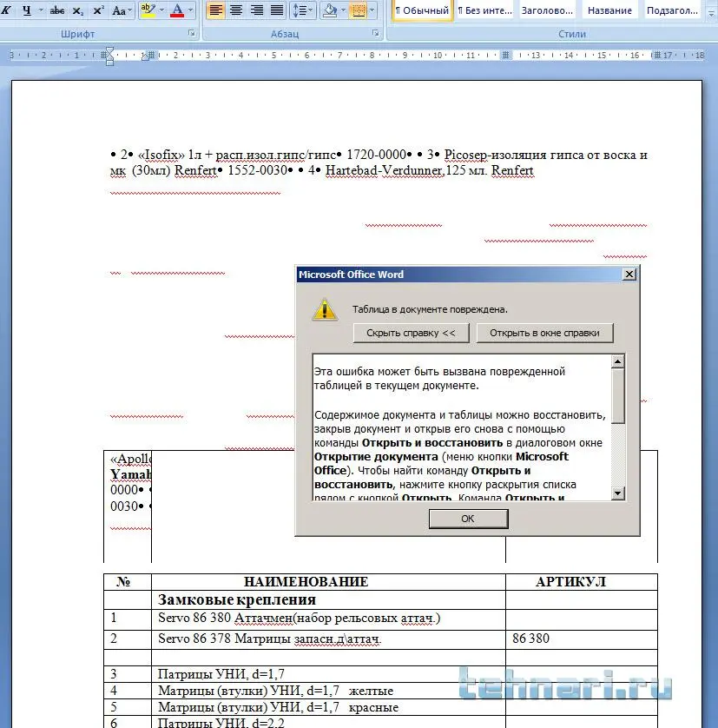
Task: Apply underline formatting (Ч)
Action: [x=27, y=10]
